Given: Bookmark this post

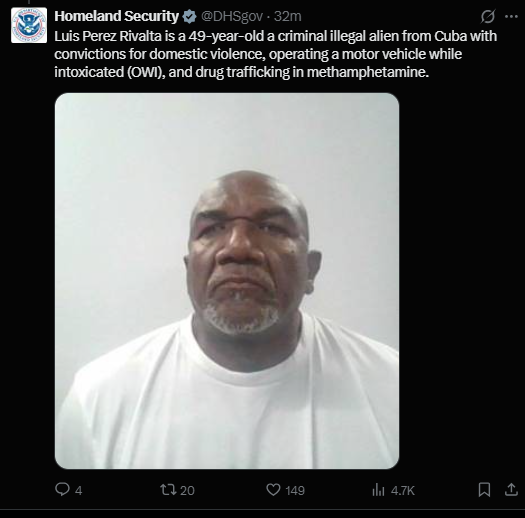Looking at the screenshot, I should point(484,490).
